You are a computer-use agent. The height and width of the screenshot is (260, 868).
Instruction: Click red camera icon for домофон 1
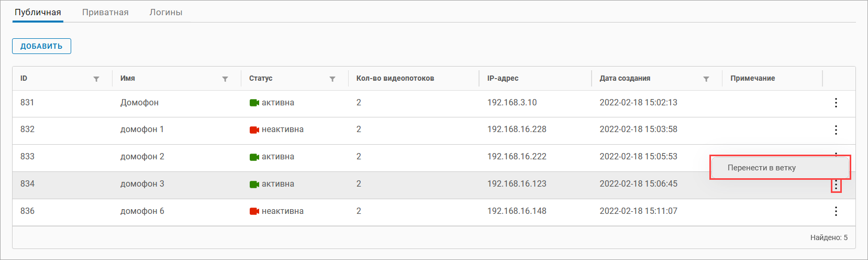tap(254, 130)
